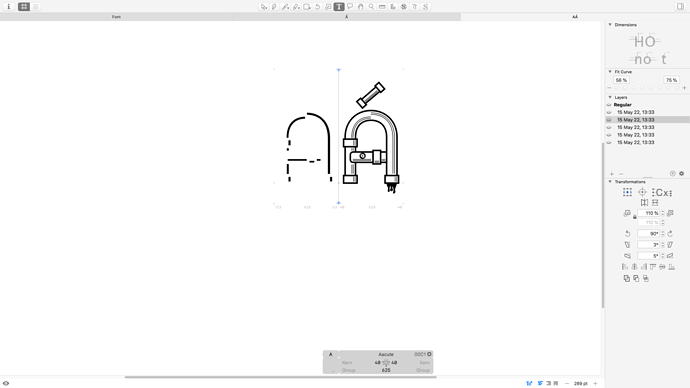Click the union path operation icon
This screenshot has width=690, height=388.
627,278
